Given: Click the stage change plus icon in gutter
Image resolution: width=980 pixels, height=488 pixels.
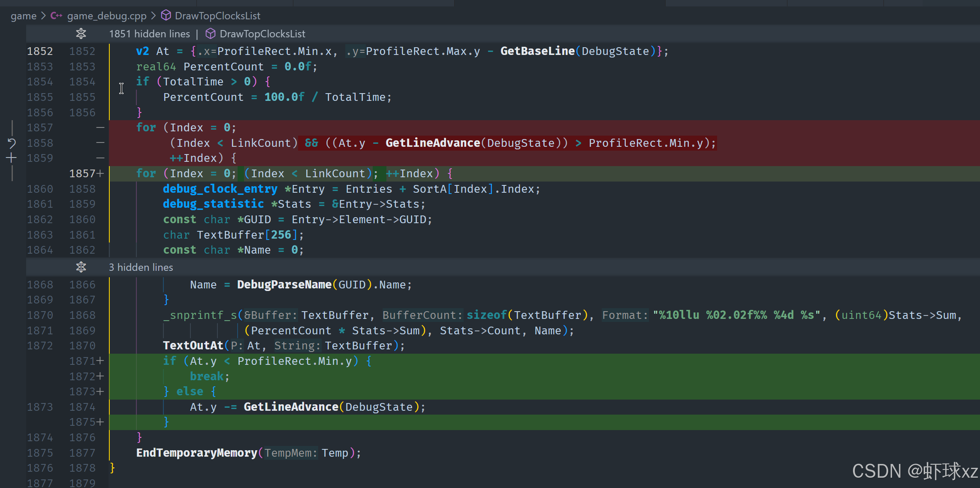Looking at the screenshot, I should pyautogui.click(x=12, y=158).
